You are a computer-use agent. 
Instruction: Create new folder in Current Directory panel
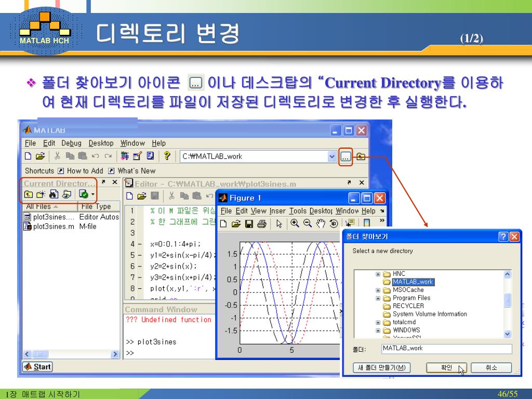click(x=41, y=194)
